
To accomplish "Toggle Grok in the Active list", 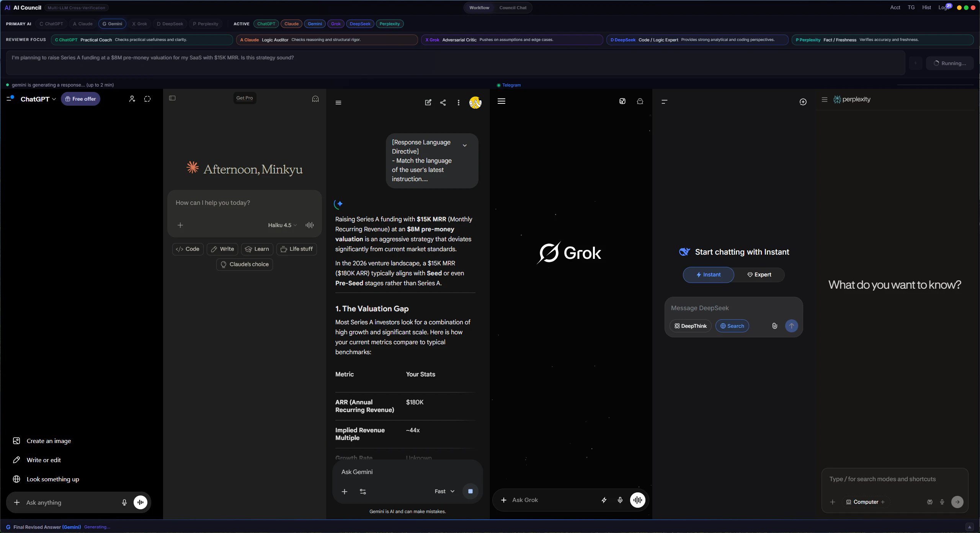I will [x=336, y=24].
